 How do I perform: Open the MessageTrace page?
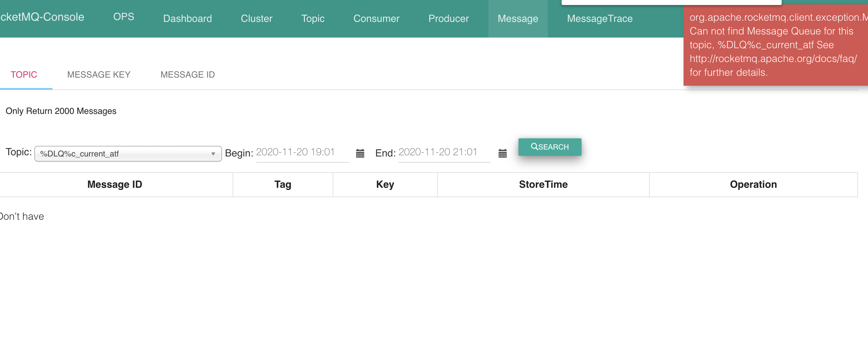click(599, 18)
